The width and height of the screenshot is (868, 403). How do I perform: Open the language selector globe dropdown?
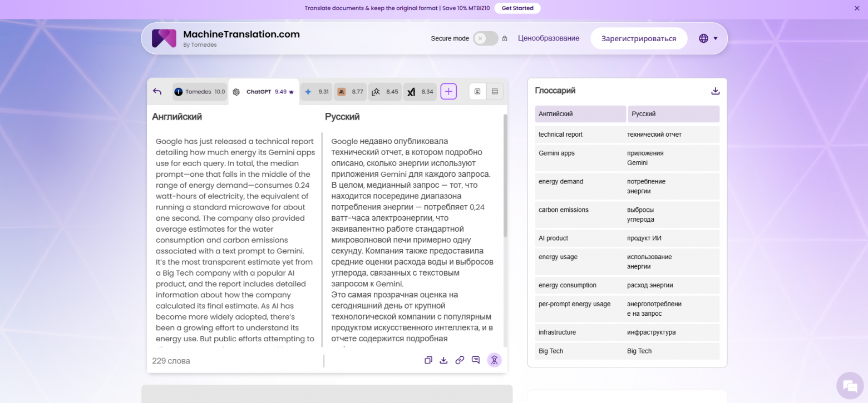point(703,38)
